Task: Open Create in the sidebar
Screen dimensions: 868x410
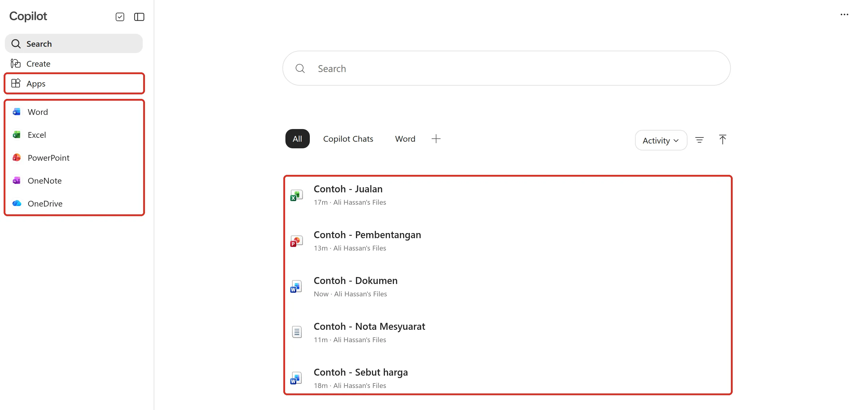Action: pyautogui.click(x=74, y=63)
